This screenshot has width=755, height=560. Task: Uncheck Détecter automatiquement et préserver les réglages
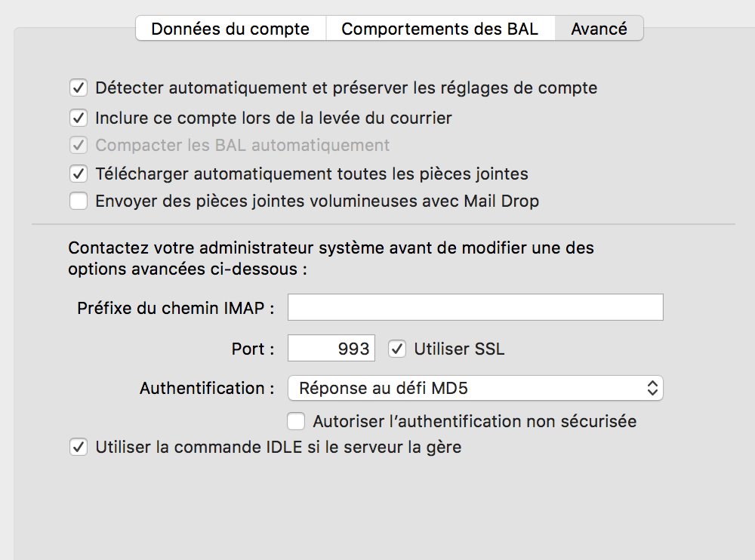click(x=79, y=88)
